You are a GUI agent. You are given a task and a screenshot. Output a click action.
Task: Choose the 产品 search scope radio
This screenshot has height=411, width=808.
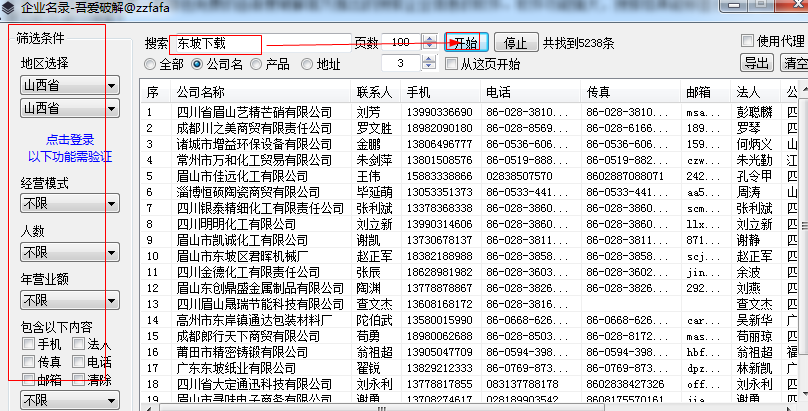(256, 64)
